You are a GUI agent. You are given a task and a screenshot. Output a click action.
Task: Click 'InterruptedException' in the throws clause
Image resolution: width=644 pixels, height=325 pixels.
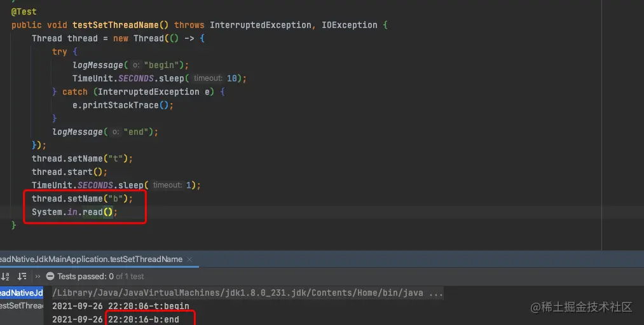click(x=261, y=25)
